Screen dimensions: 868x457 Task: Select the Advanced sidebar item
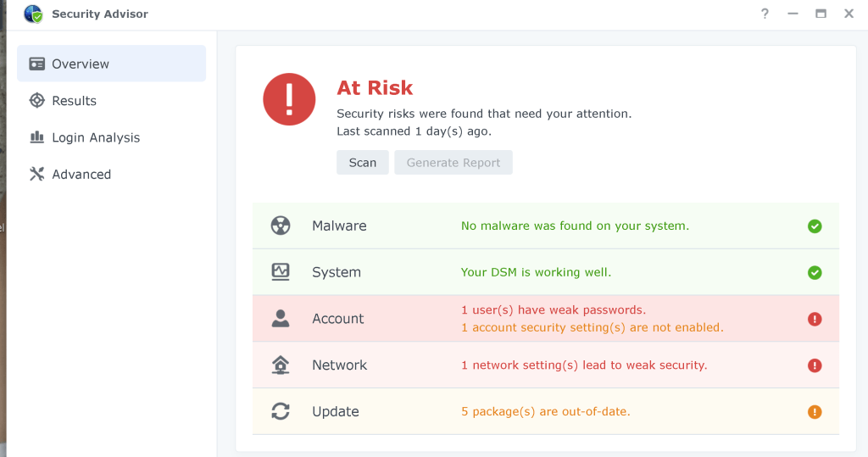click(111, 175)
